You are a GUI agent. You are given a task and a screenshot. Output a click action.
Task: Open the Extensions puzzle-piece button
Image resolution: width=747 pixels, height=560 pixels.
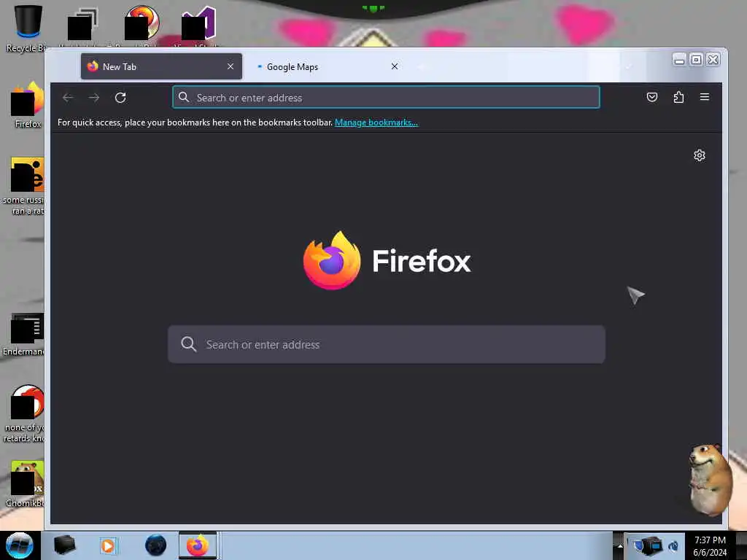678,97
